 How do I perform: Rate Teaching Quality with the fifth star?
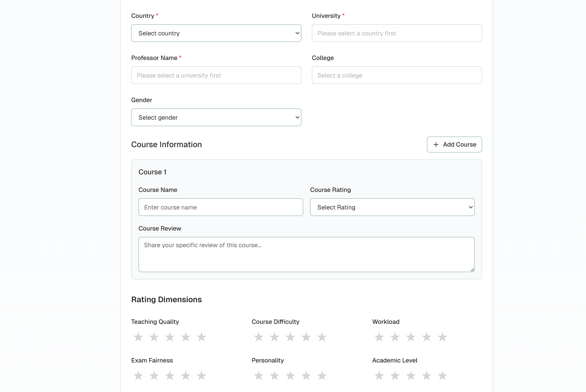201,337
